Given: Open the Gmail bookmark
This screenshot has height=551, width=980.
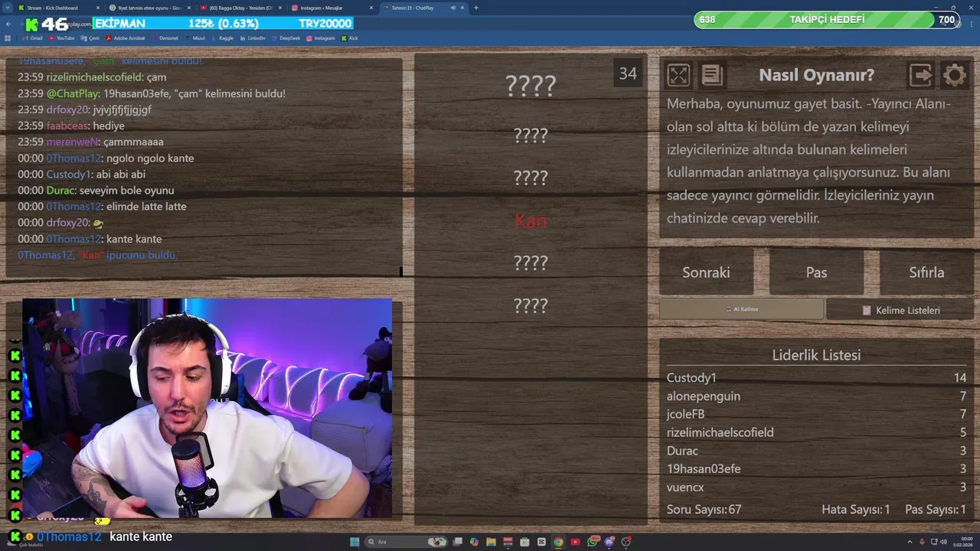Looking at the screenshot, I should pos(32,37).
